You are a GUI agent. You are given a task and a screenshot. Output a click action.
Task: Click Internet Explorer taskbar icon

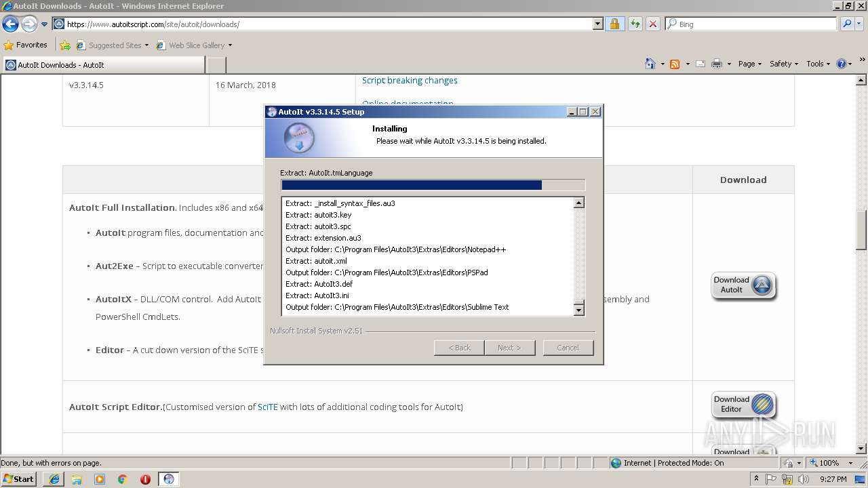54,479
